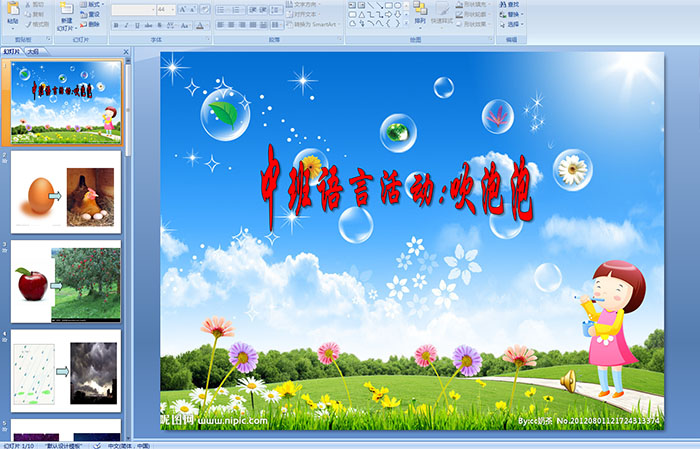The height and width of the screenshot is (449, 700).
Task: Toggle Bold formatting
Action: coord(116,25)
